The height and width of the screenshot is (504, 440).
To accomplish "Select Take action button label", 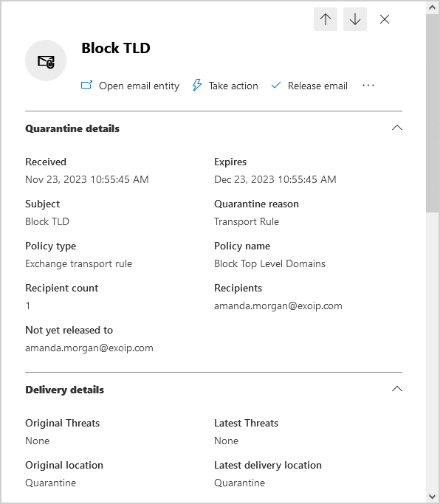I will pos(233,86).
